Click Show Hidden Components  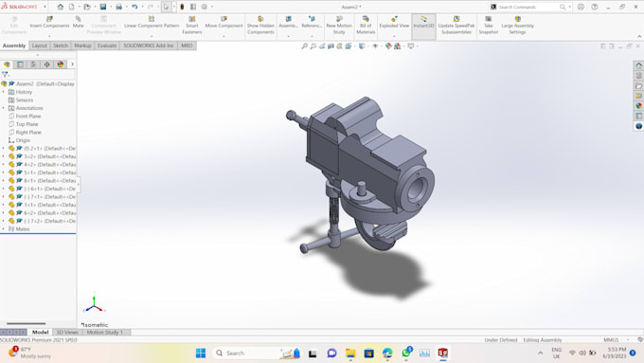pyautogui.click(x=260, y=25)
